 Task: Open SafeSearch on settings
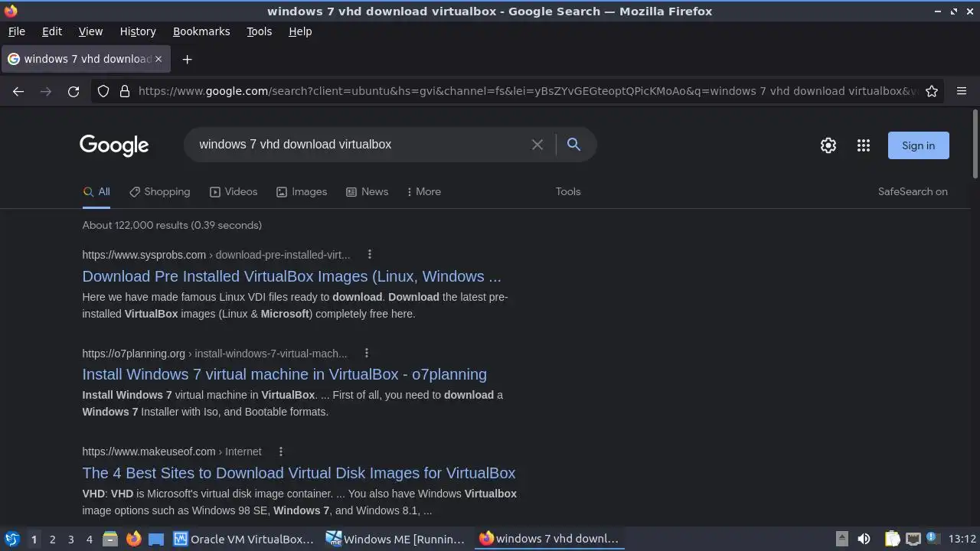(x=913, y=191)
